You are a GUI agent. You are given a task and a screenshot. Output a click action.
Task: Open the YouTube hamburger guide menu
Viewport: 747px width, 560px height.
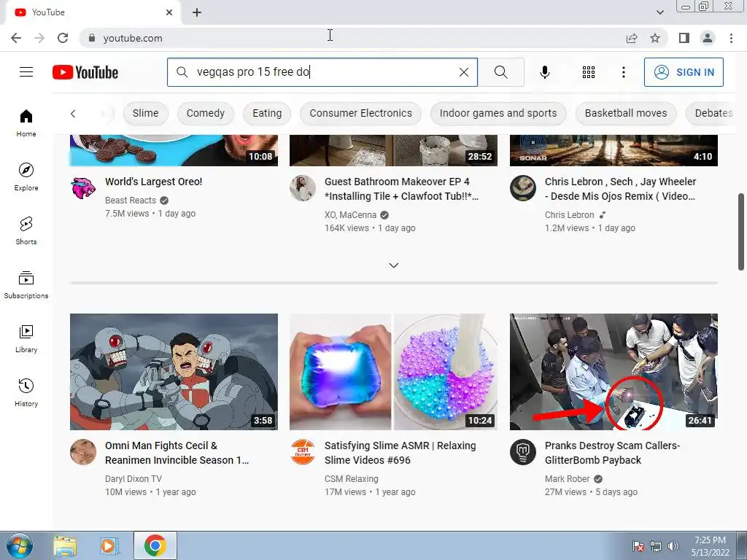coord(26,72)
